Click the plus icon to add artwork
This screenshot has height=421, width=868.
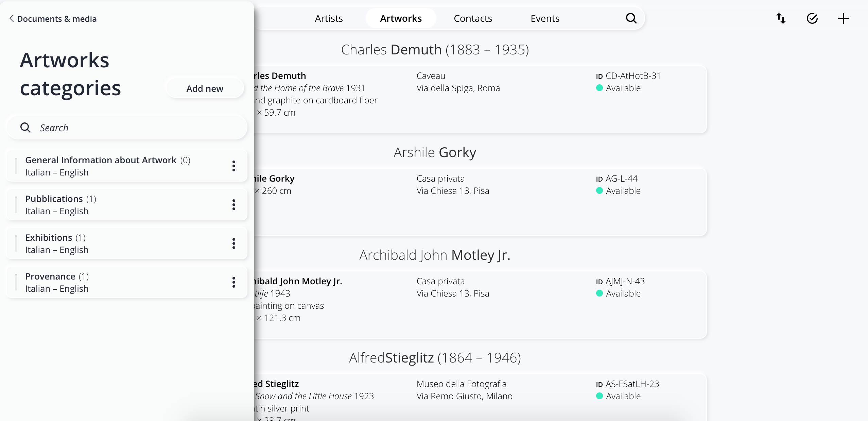tap(844, 18)
